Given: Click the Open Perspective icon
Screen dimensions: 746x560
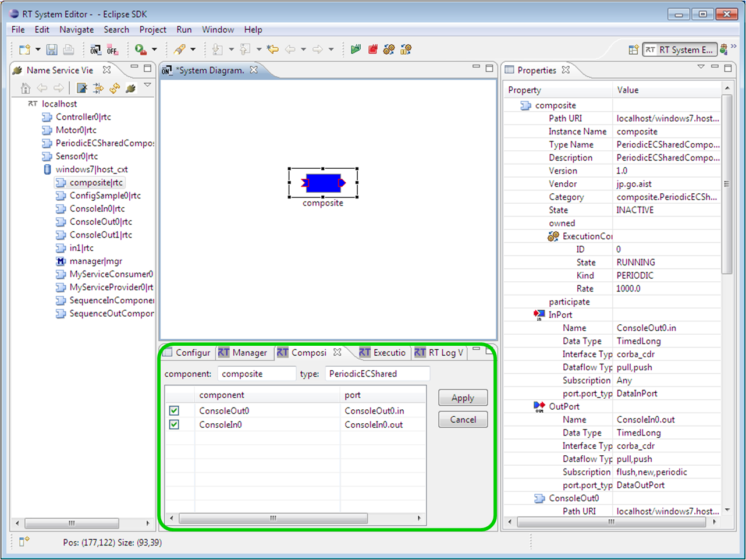Looking at the screenshot, I should click(633, 50).
